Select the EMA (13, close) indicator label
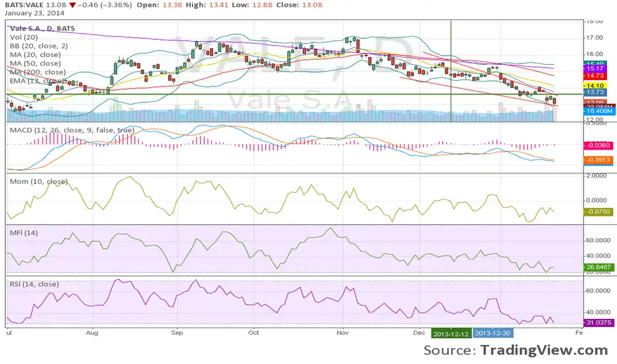Screen dimensions: 617x364 pyautogui.click(x=37, y=81)
